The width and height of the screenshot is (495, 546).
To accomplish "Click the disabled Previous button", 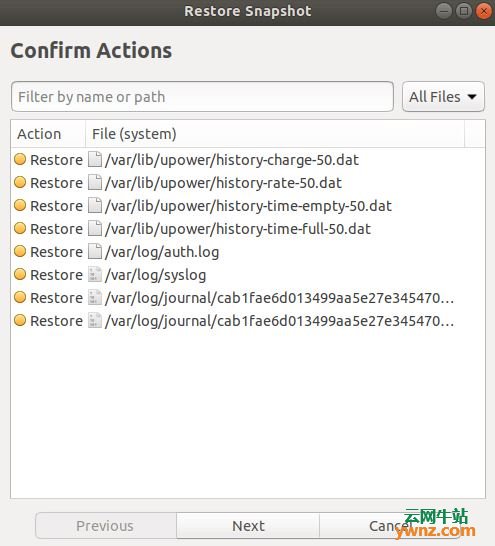I will click(x=106, y=526).
